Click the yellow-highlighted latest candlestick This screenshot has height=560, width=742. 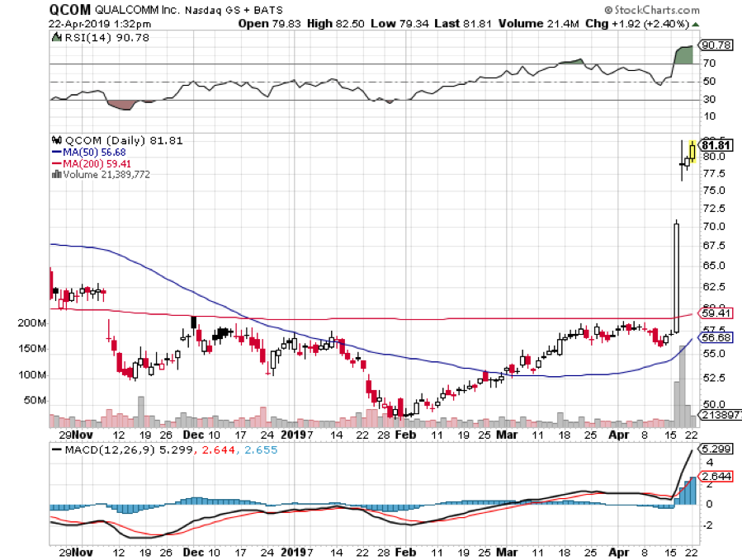(x=692, y=150)
